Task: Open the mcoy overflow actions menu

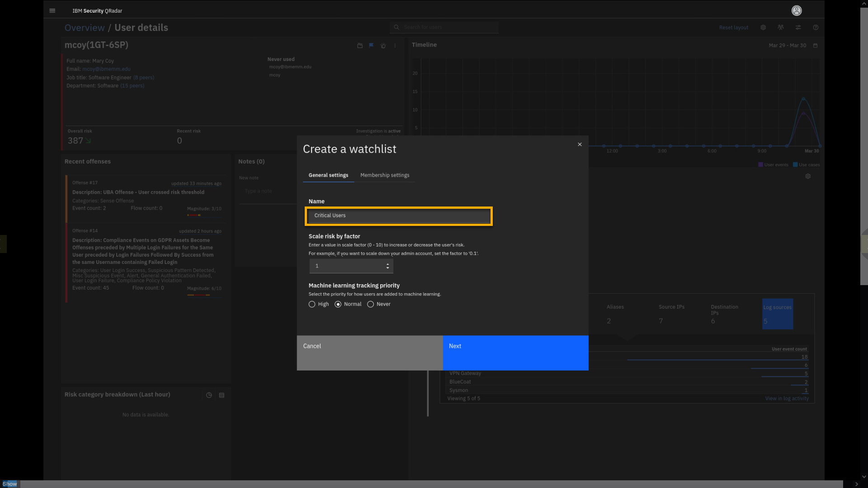Action: pyautogui.click(x=395, y=46)
